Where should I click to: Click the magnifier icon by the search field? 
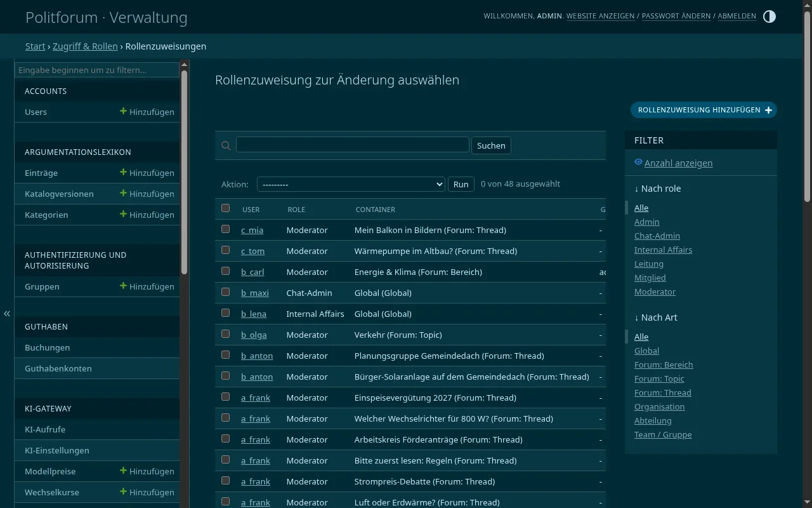click(x=226, y=145)
